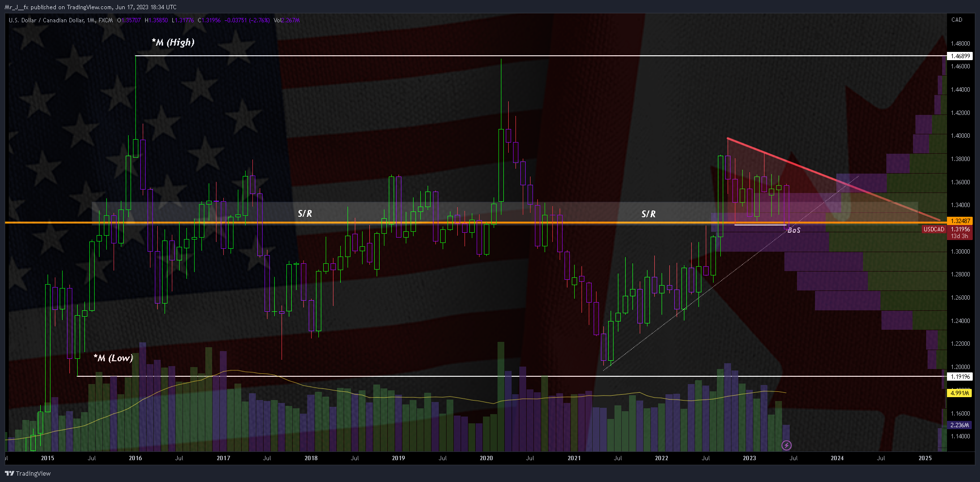Click the 1.46899 price tag
Viewport: 980px width, 482px height.
960,56
